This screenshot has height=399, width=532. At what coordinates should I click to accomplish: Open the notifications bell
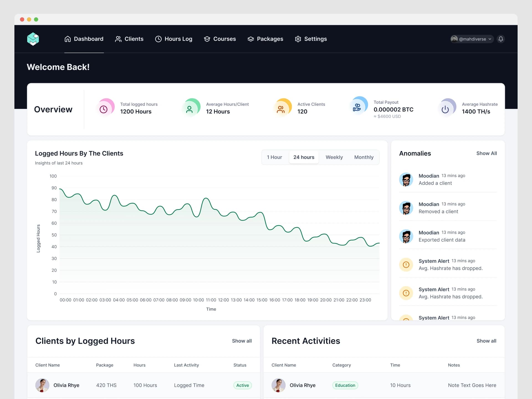501,39
